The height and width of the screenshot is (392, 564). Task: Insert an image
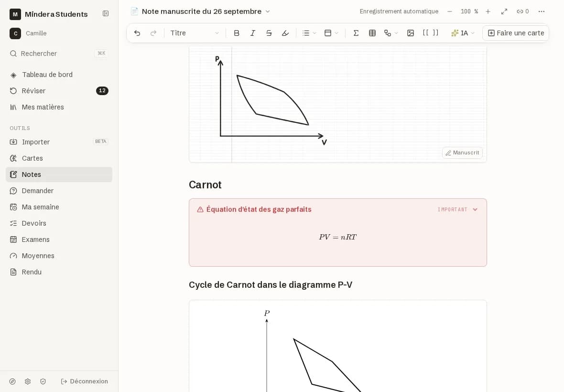[x=411, y=33]
